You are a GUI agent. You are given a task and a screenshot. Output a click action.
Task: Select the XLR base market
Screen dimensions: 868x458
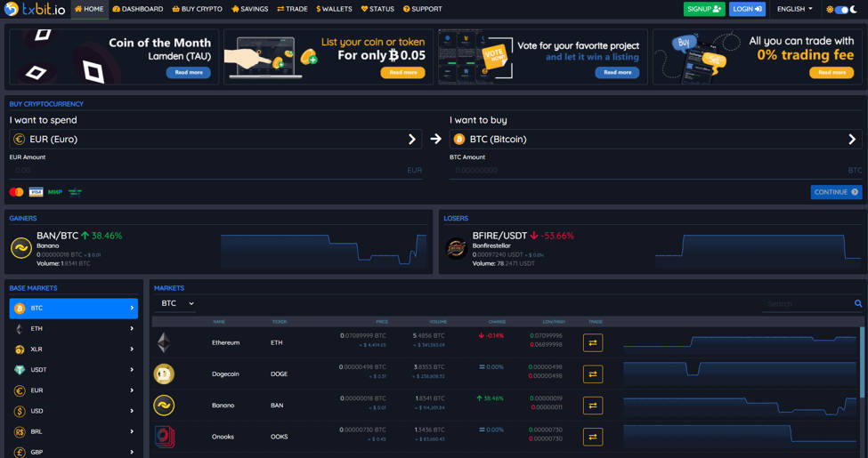click(74, 349)
